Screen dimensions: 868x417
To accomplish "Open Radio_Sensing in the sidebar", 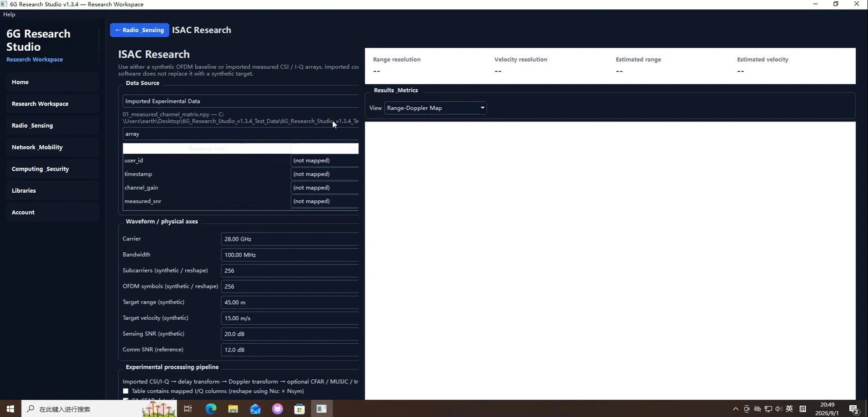I will pyautogui.click(x=53, y=125).
